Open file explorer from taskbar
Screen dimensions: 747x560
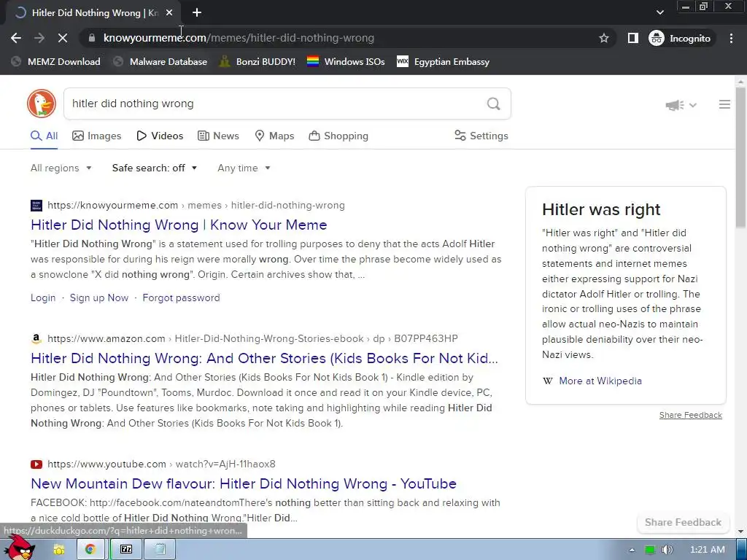tap(59, 550)
